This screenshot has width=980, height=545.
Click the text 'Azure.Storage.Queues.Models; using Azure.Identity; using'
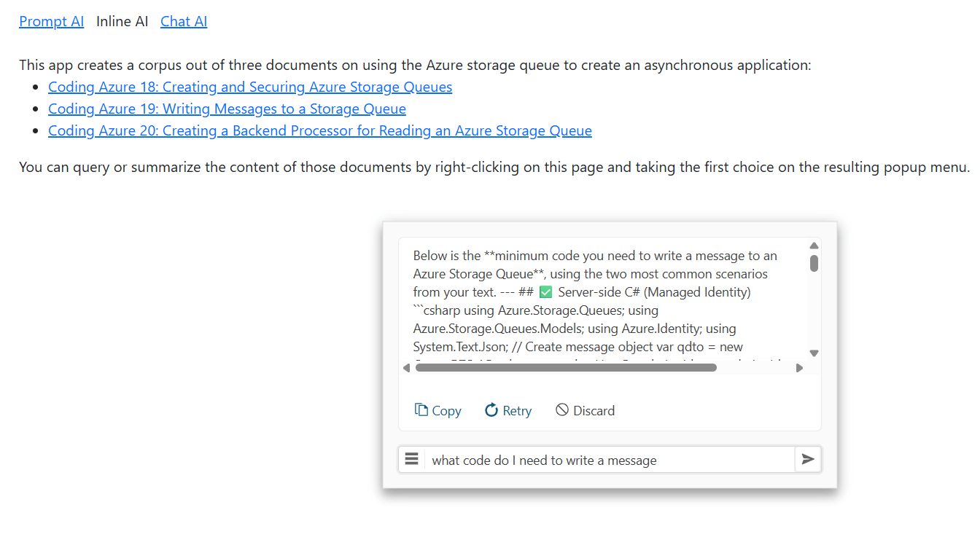click(575, 329)
